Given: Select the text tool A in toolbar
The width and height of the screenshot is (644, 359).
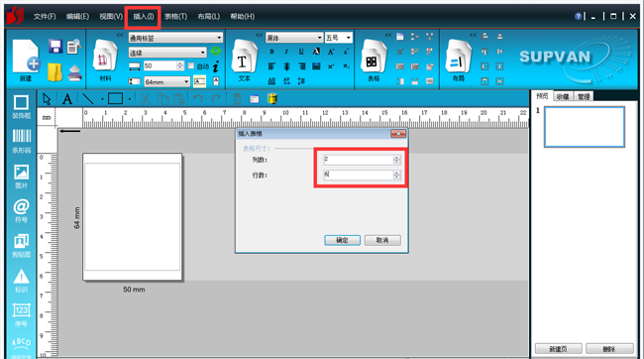Looking at the screenshot, I should coord(67,99).
